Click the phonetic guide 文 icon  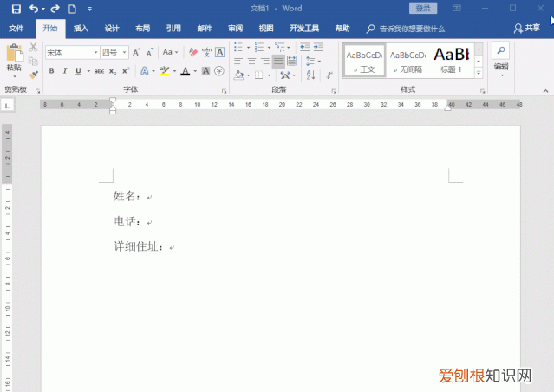click(206, 52)
